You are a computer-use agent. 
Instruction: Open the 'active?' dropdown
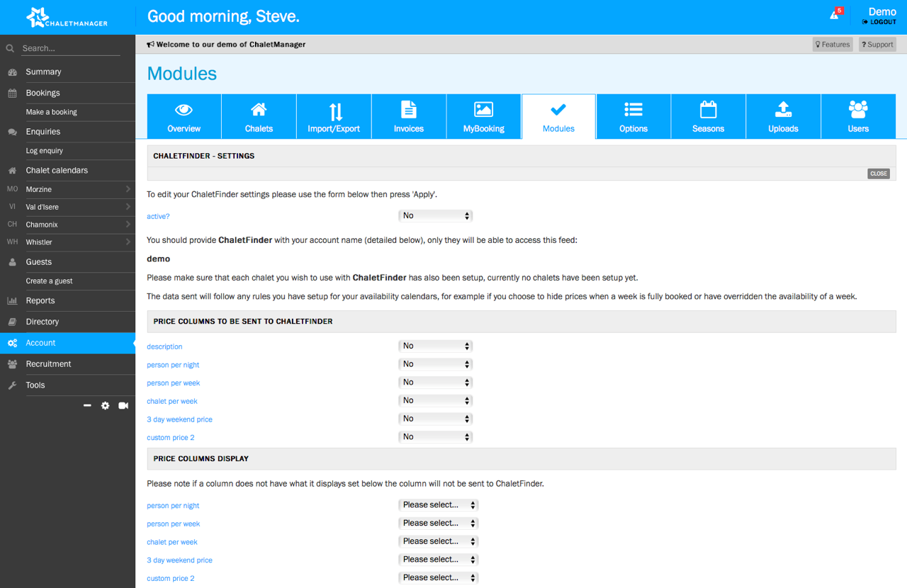click(435, 216)
